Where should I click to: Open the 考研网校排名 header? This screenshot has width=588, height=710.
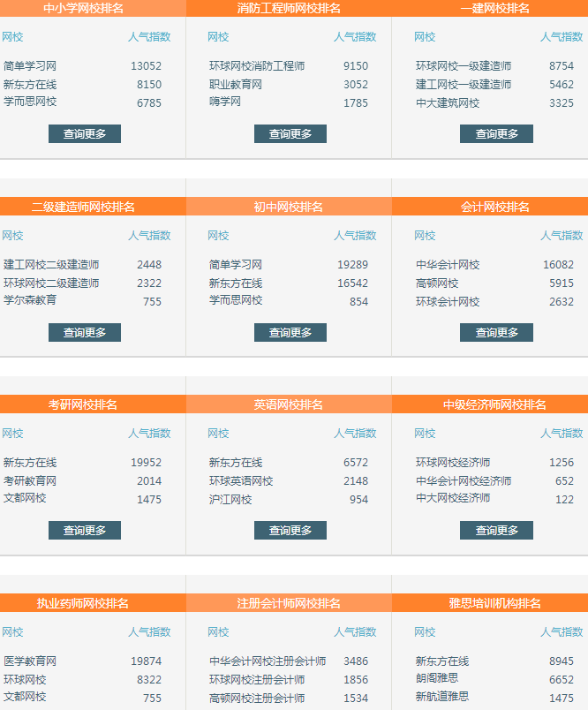coord(83,404)
